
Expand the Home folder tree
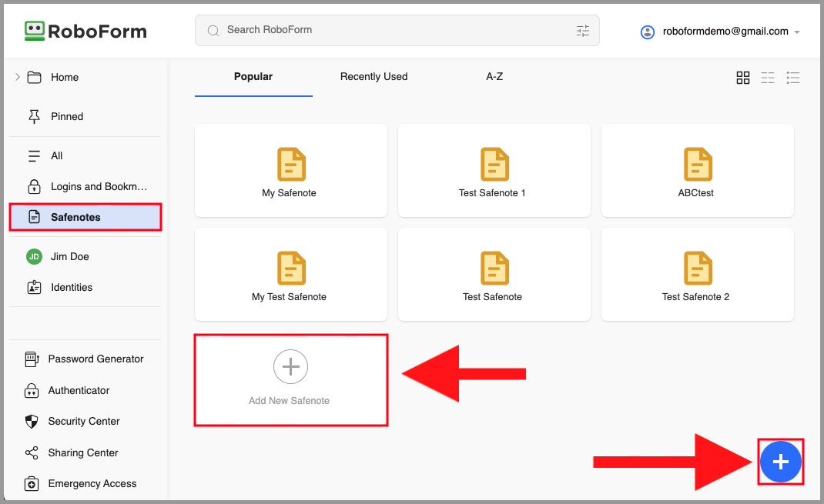[x=18, y=77]
